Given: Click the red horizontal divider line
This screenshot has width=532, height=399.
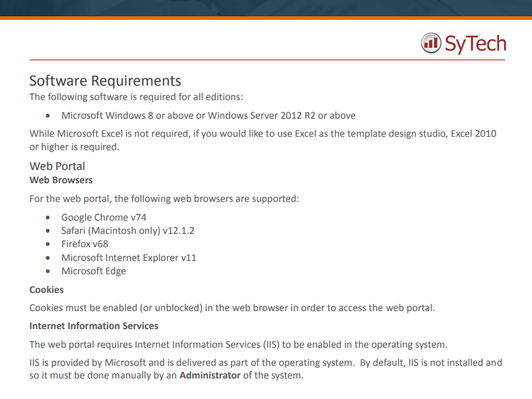Looking at the screenshot, I should point(267,60).
